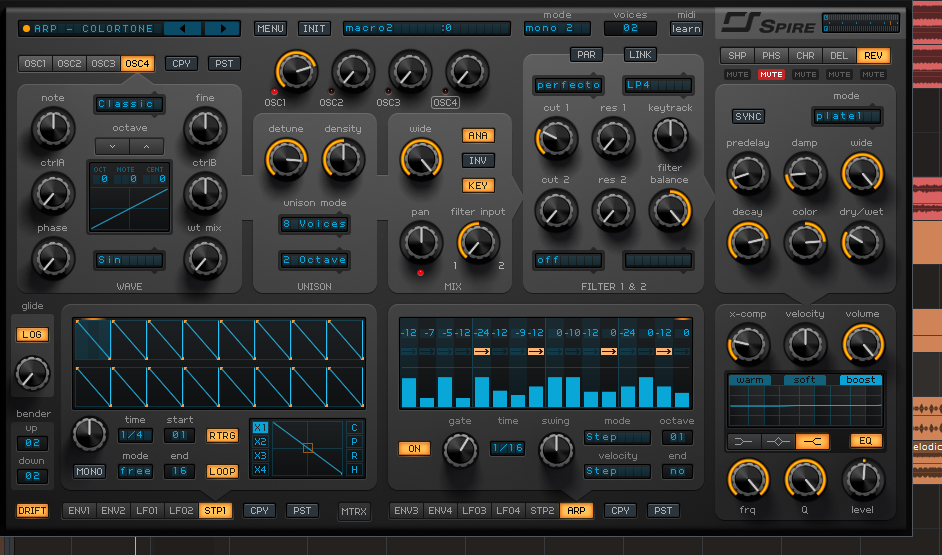Open the Classic oscillator mode dropdown
The image size is (942, 555).
tap(129, 104)
